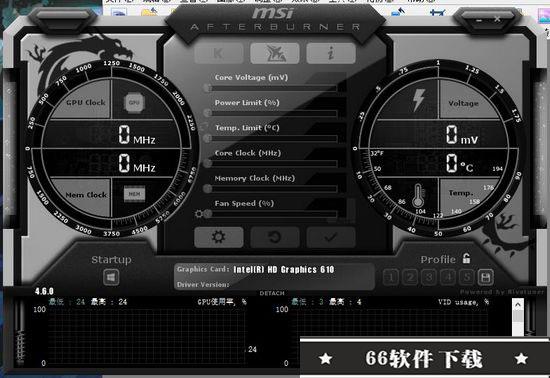Toggle fan auto mode gear icon

[x=199, y=214]
